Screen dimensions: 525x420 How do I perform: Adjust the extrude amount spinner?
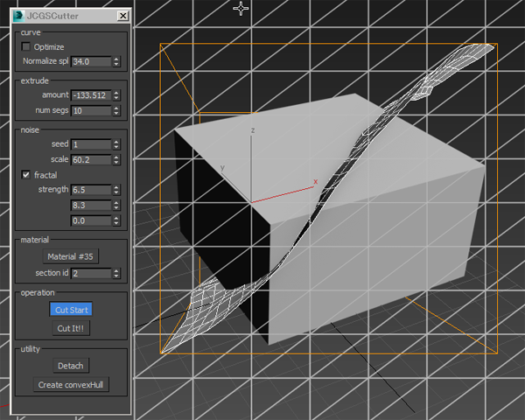click(x=116, y=95)
